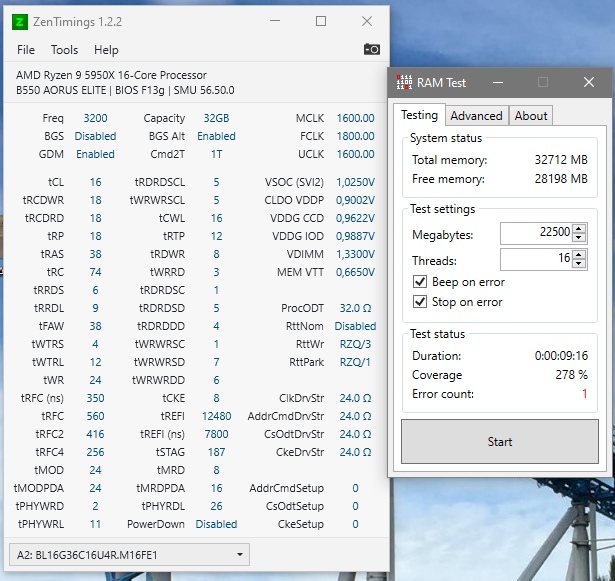Click the tRFC (ns) value 350
Screen dimensions: 615x581
pyautogui.click(x=95, y=398)
